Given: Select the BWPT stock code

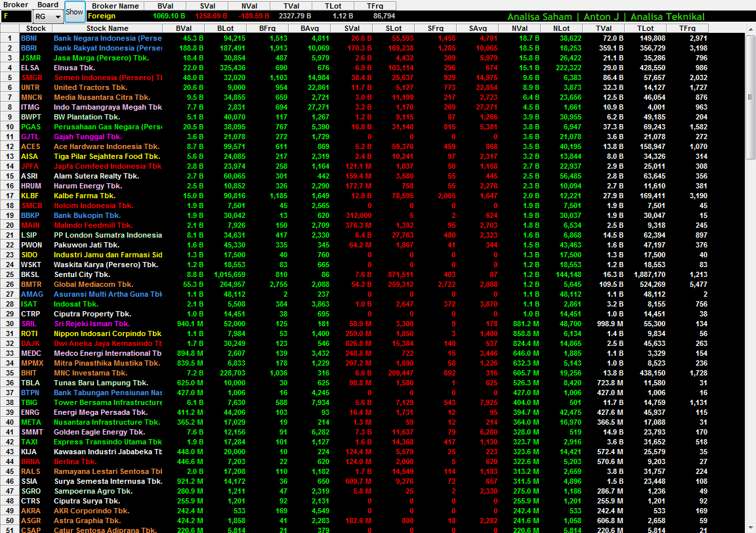Looking at the screenshot, I should pos(31,117).
